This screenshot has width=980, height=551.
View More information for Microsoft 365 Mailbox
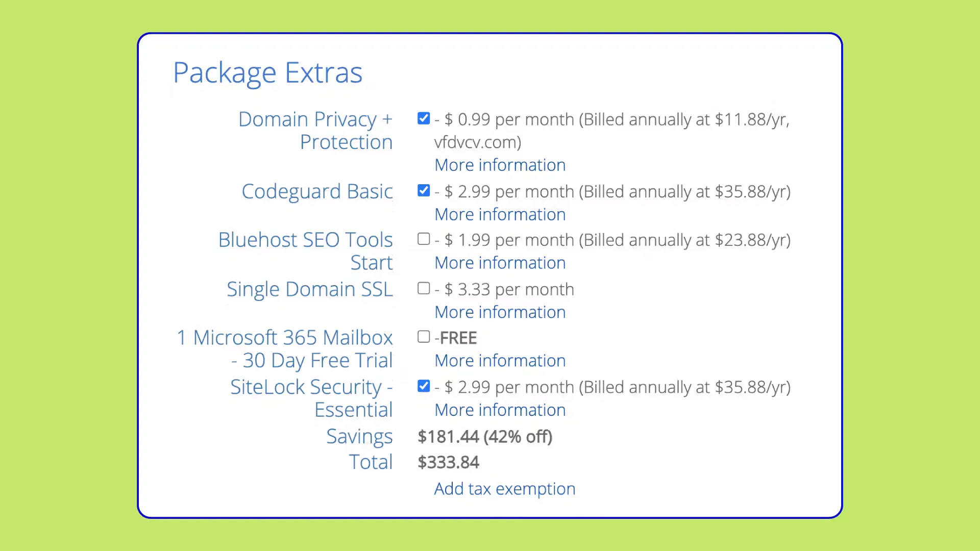(500, 361)
